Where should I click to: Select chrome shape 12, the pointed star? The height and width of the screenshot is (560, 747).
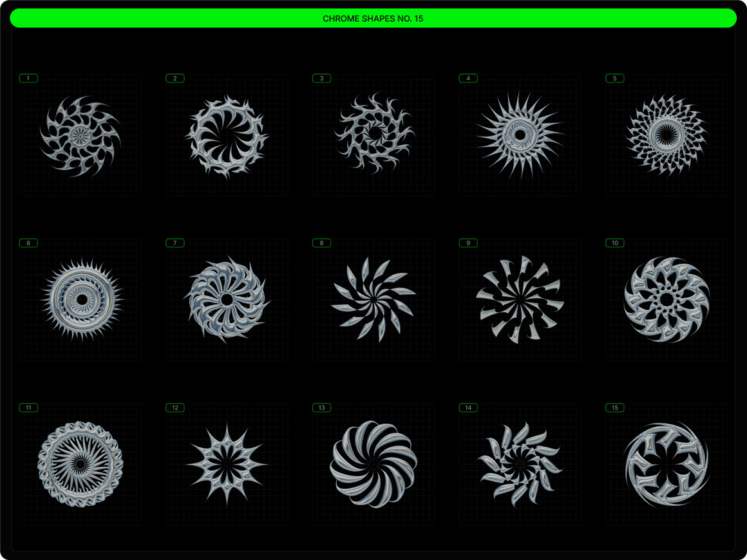(227, 464)
